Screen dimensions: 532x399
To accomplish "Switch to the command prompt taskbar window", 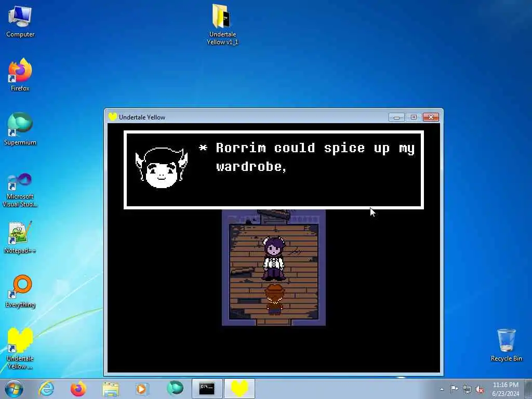I will pos(207,389).
